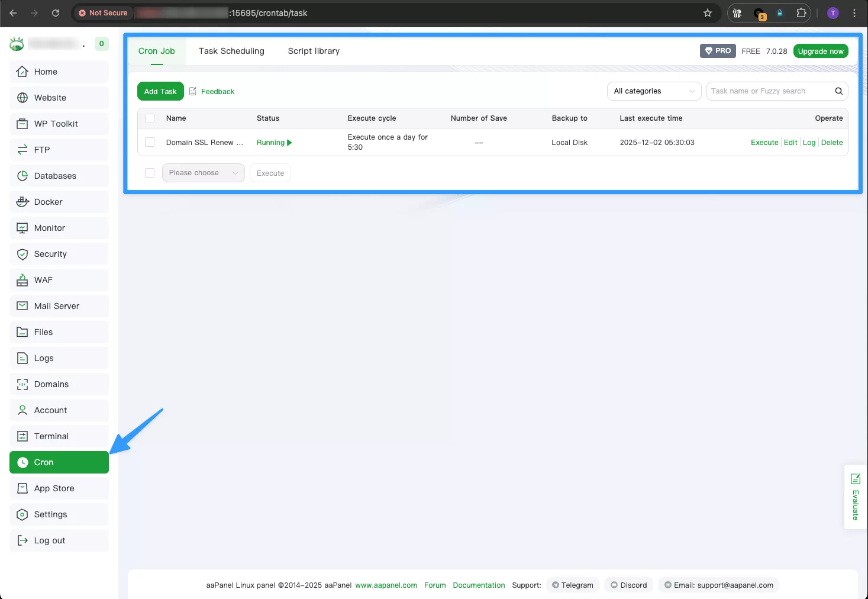
Task: Open Terminal from sidebar icon
Action: coord(22,436)
